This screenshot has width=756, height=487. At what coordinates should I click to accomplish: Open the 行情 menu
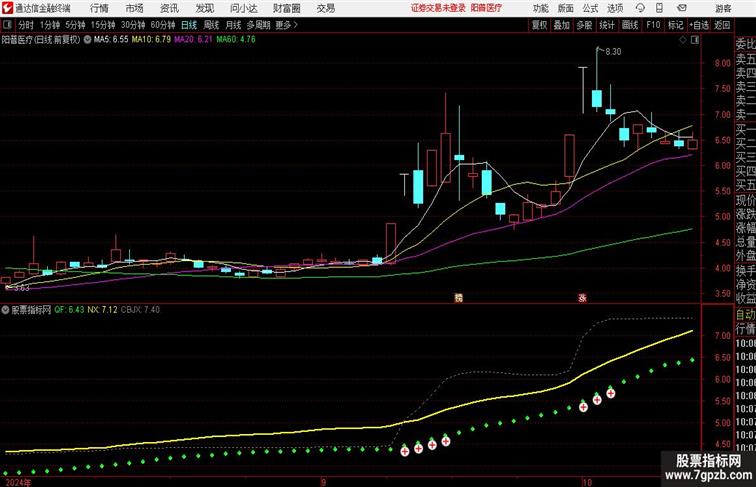(99, 8)
